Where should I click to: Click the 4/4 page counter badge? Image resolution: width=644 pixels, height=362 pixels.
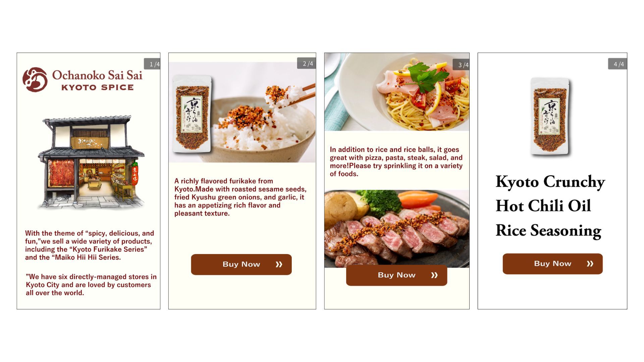(618, 64)
